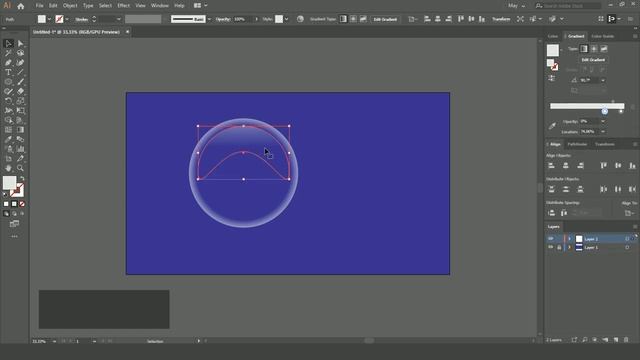Open stroke color dropdown in control bar
640x360 pixels.
point(67,19)
